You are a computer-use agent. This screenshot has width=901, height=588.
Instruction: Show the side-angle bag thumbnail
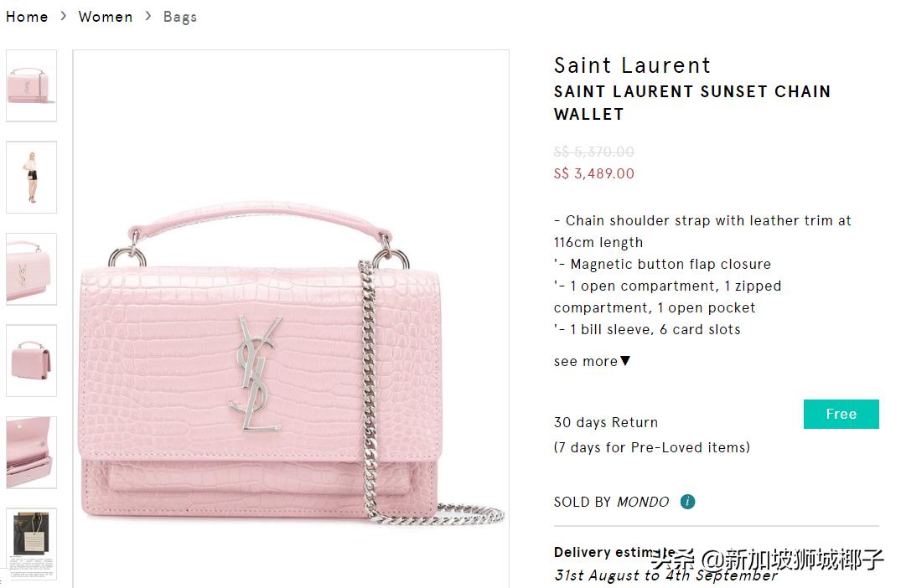point(32,361)
